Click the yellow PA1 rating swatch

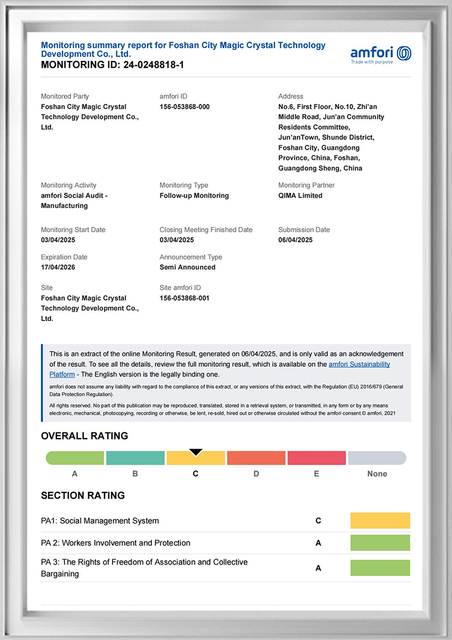(380, 521)
